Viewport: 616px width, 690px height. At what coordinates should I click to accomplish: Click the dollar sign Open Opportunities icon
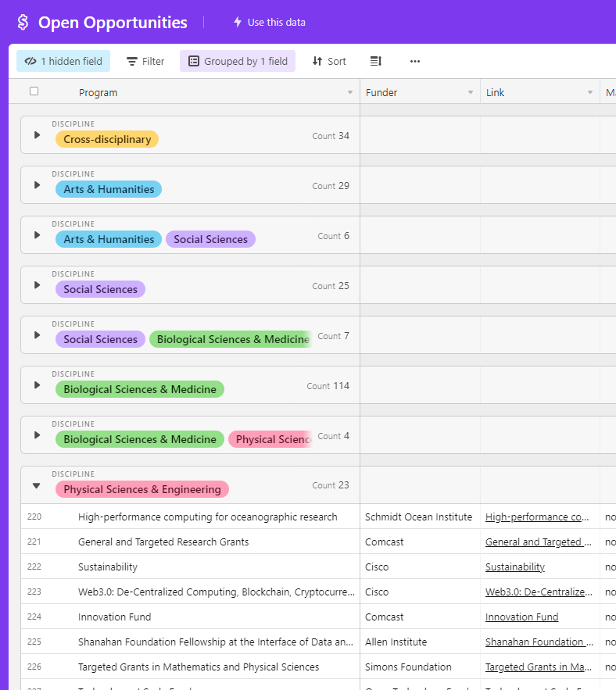[x=23, y=23]
